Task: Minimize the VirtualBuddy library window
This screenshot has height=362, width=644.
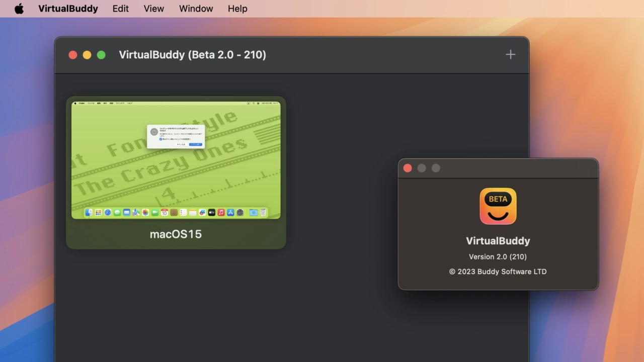Action: click(87, 55)
